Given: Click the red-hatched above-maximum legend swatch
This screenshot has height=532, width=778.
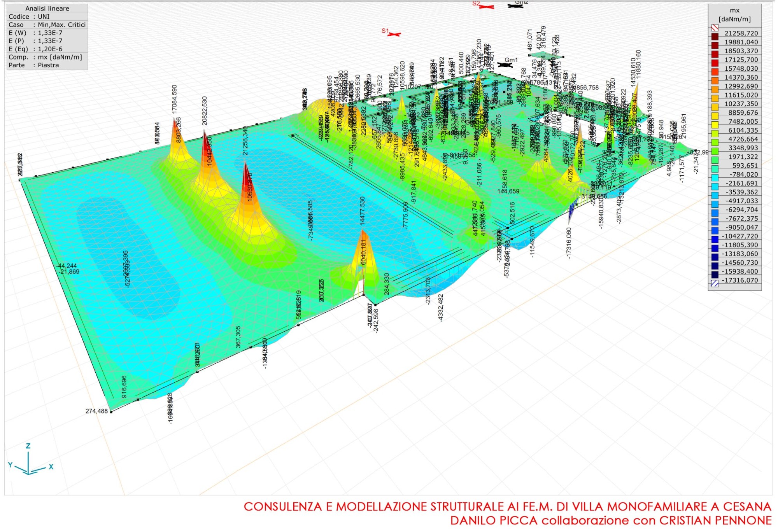Looking at the screenshot, I should [715, 28].
